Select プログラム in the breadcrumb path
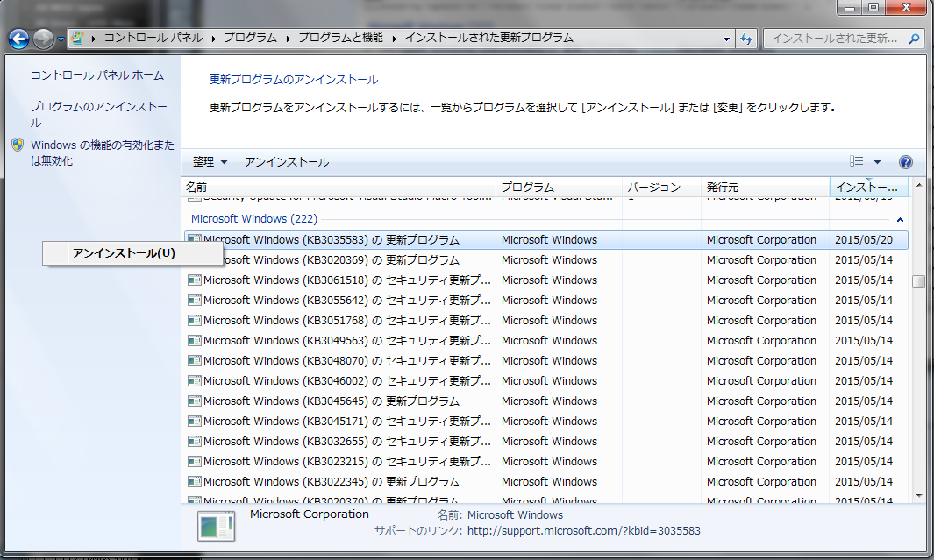The height and width of the screenshot is (560, 934). click(x=250, y=38)
